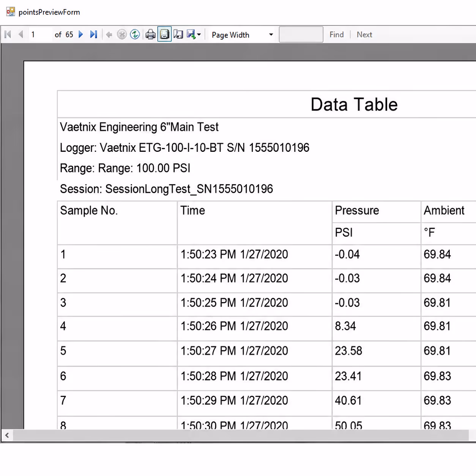The image size is (476, 476).
Task: Click the pressure value "23.58"
Action: coord(348,351)
